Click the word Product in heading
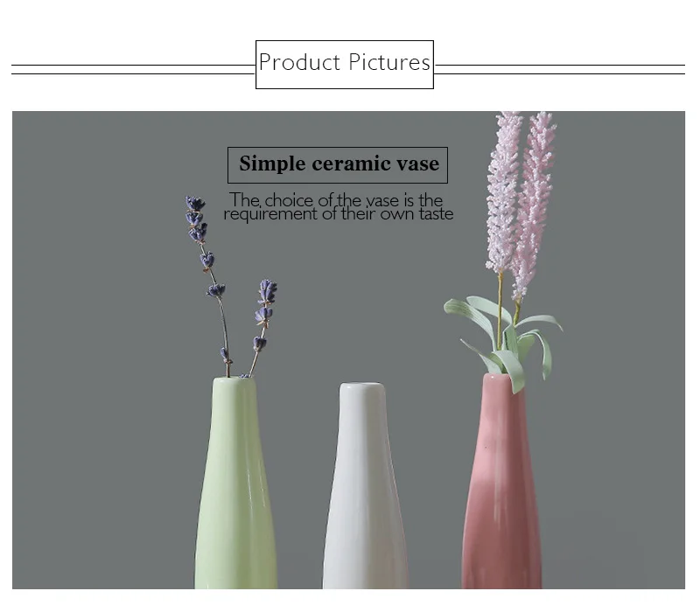This screenshot has height=612, width=700. pos(299,62)
